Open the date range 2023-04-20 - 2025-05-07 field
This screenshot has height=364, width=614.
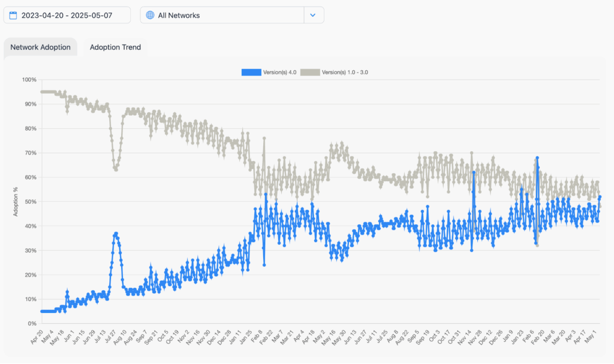[67, 15]
